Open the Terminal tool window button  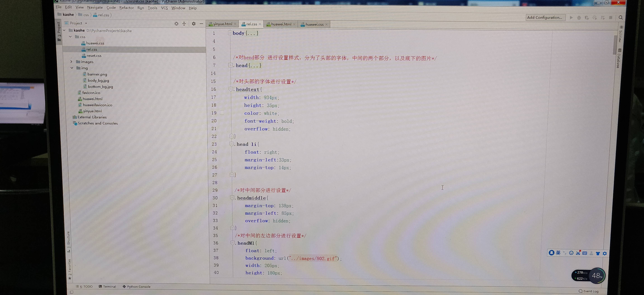107,286
